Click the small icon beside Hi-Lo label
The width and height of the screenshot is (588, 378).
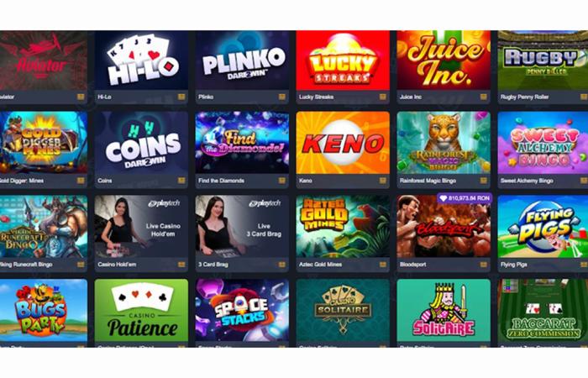point(181,97)
